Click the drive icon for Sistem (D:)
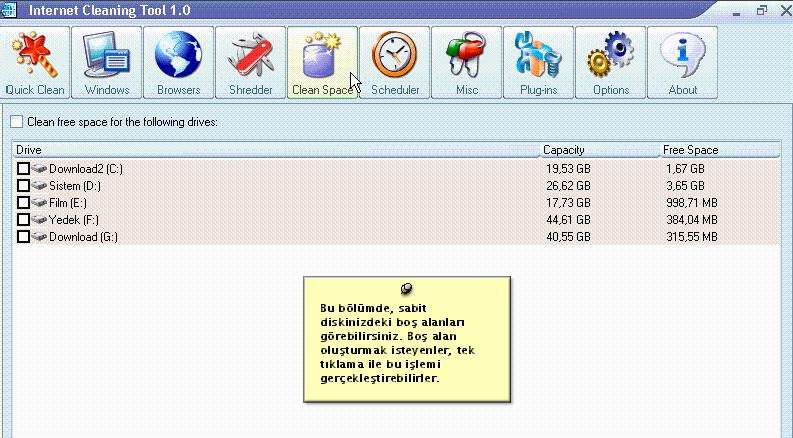793x438 pixels. coord(39,186)
